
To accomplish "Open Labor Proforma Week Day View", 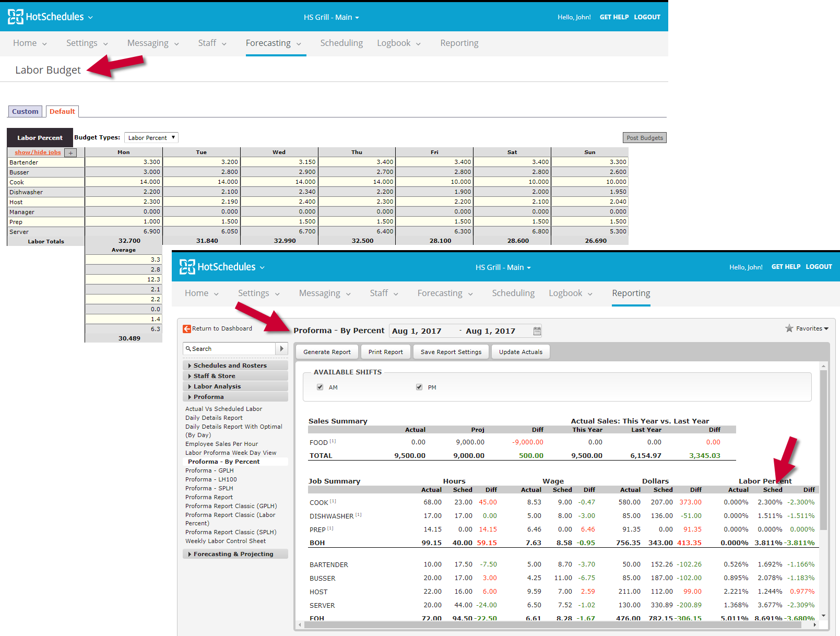I will point(231,453).
